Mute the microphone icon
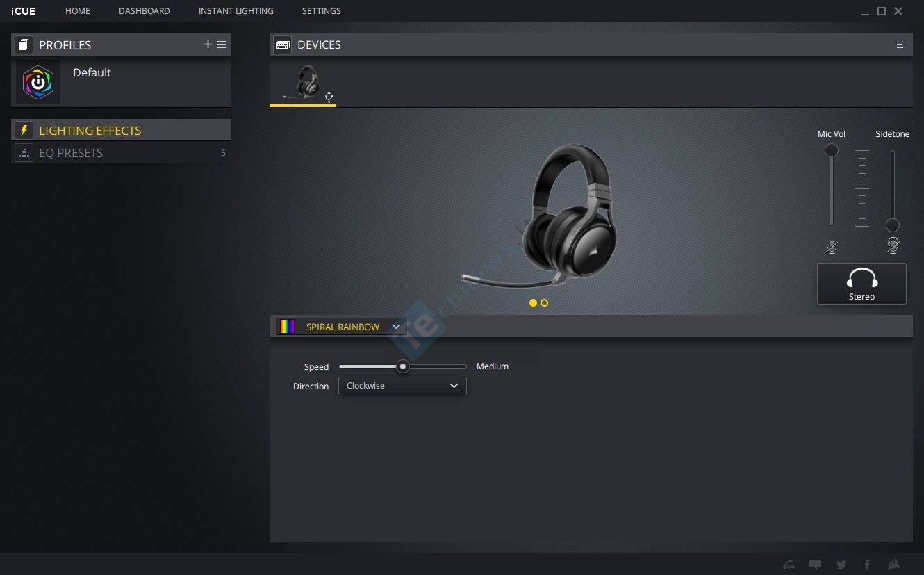The image size is (924, 575). tap(832, 246)
